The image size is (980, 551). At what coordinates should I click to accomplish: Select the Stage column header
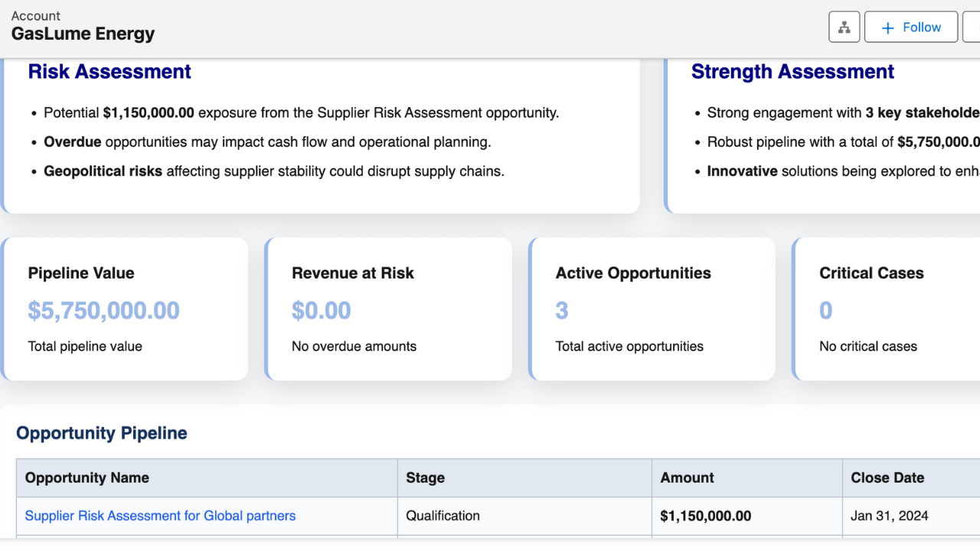pos(425,478)
